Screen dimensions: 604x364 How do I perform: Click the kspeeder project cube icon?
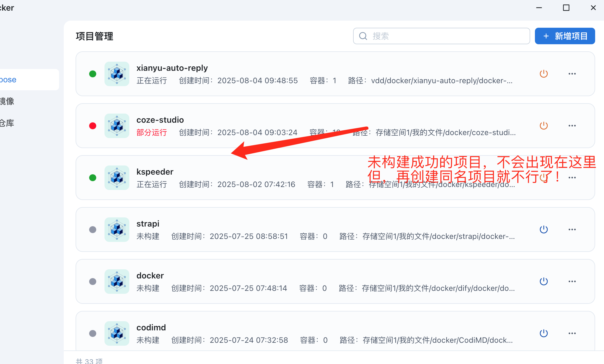pyautogui.click(x=117, y=178)
